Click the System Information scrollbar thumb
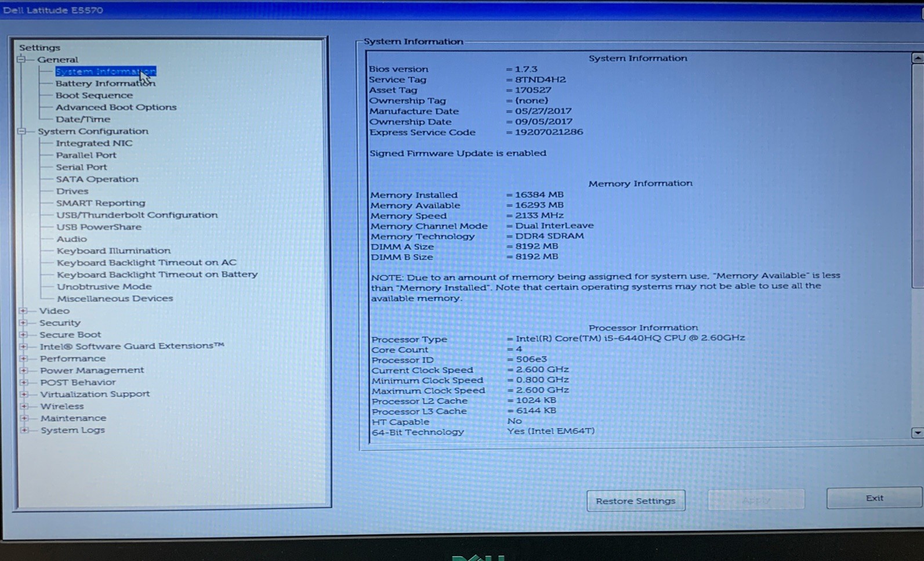The height and width of the screenshot is (561, 924). point(917,175)
